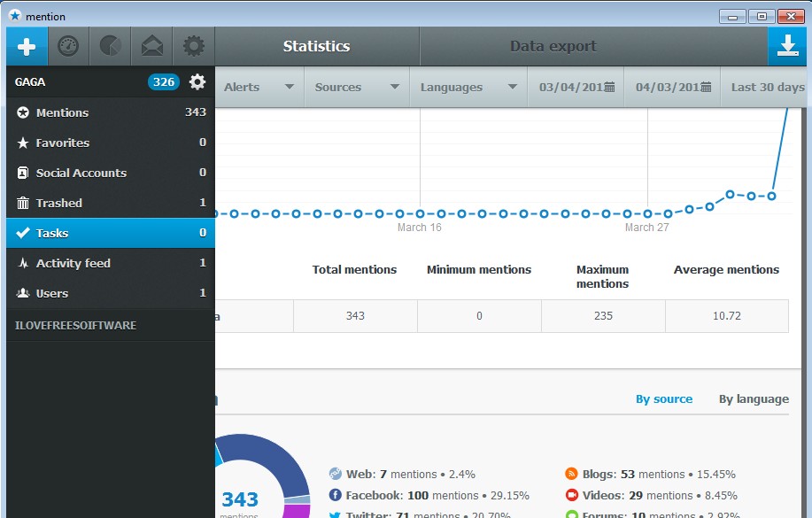Expand the Alerts dropdown filter
Image resolution: width=812 pixels, height=518 pixels.
click(259, 88)
